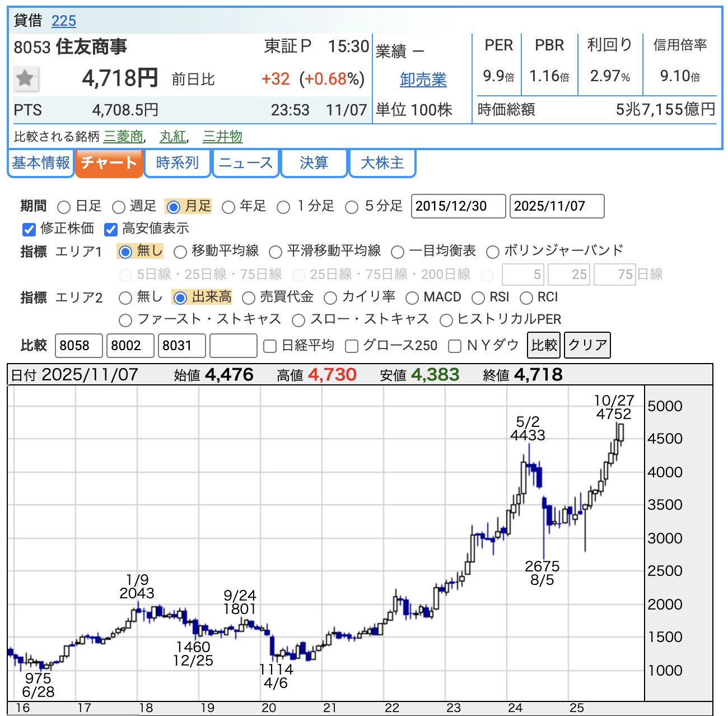Uncheck the 高安値表示 checkbox
Viewport: 728px width, 716px height.
111,229
